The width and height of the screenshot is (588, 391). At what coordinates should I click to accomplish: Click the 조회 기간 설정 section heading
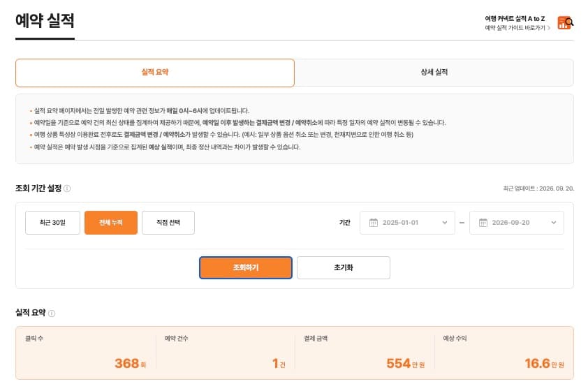(38, 189)
